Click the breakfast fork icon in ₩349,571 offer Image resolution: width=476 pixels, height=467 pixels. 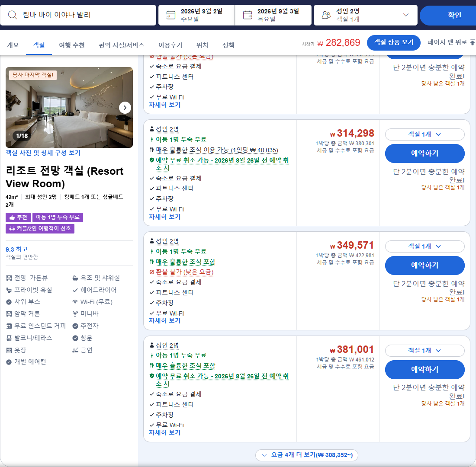coord(152,262)
